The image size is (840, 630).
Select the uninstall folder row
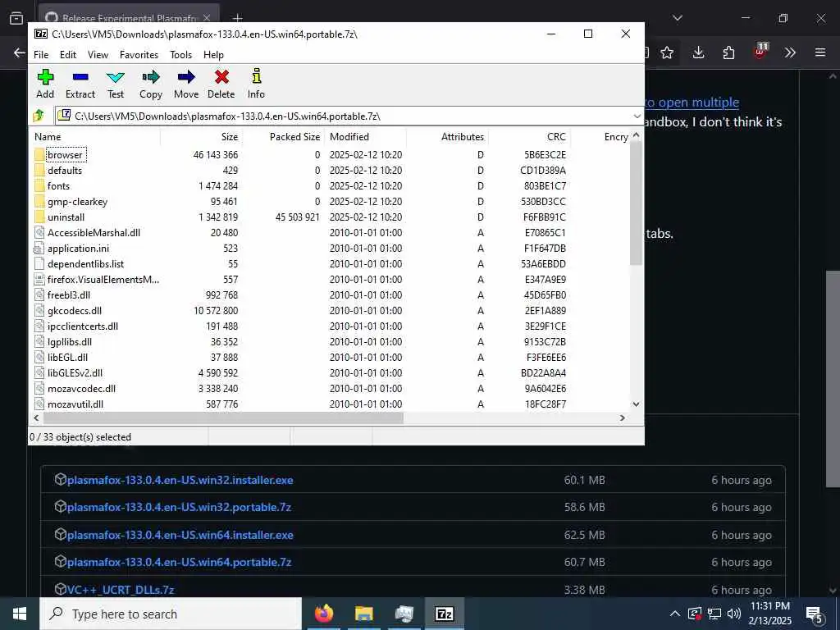point(330,217)
